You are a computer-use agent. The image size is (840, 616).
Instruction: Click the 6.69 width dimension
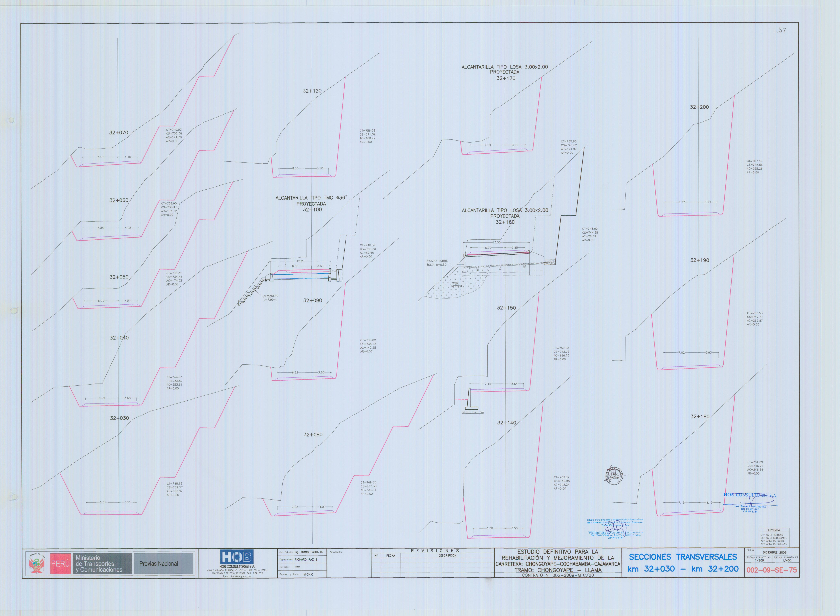[x=102, y=398]
